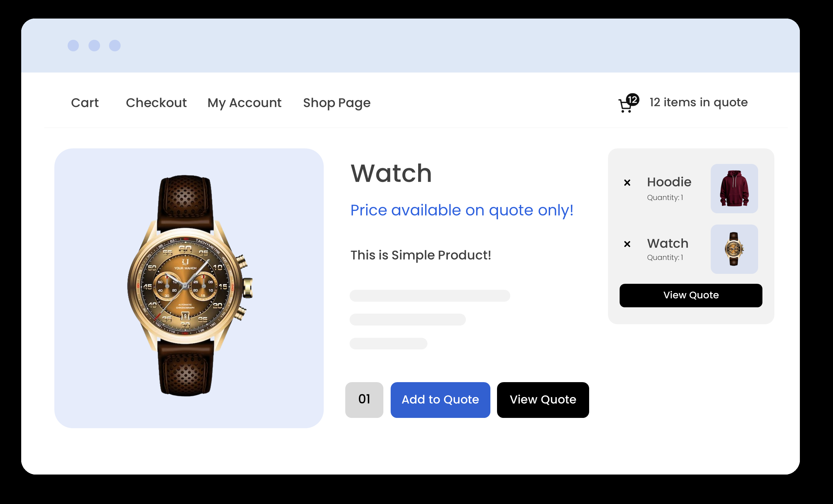Screen dimensions: 833x504
Task: Go to the Checkout page
Action: (156, 103)
